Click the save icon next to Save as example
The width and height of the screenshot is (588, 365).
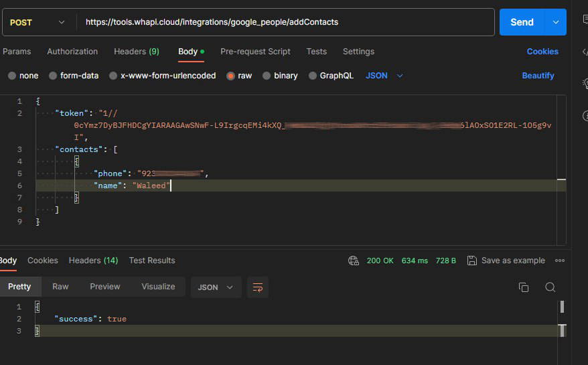[x=471, y=261]
